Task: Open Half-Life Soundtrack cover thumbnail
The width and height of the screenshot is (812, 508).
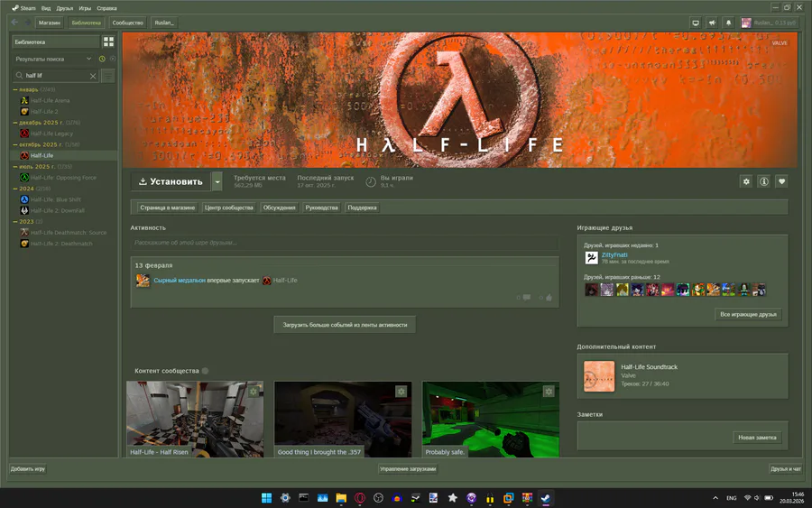Action: click(599, 376)
